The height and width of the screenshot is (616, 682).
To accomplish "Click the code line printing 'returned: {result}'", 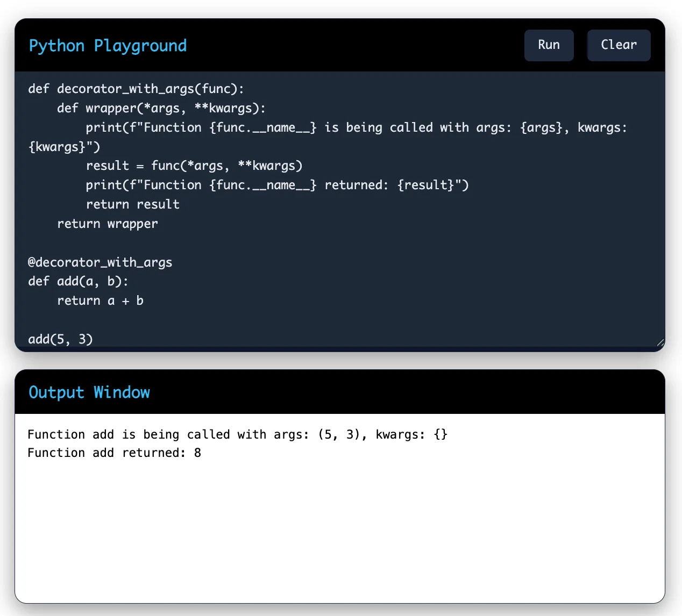I will [x=277, y=185].
